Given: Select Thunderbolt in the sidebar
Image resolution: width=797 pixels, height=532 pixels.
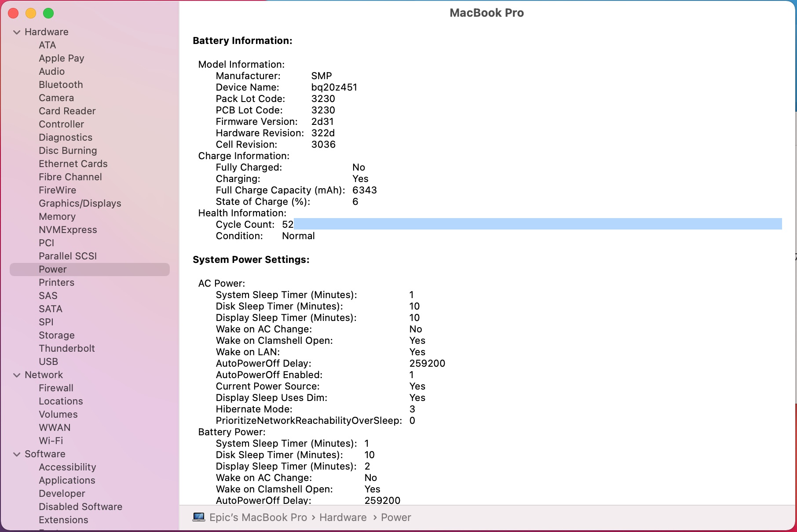Looking at the screenshot, I should (x=67, y=348).
